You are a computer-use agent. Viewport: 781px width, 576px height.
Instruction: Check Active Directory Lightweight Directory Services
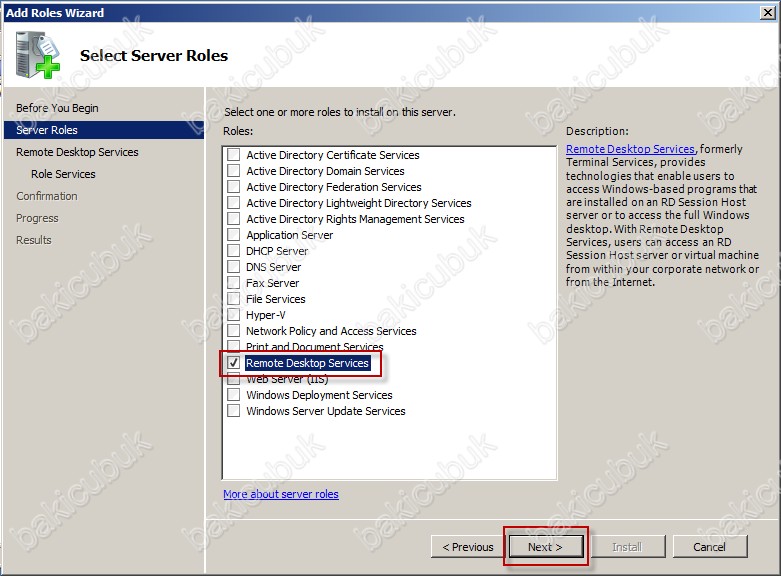[x=233, y=202]
